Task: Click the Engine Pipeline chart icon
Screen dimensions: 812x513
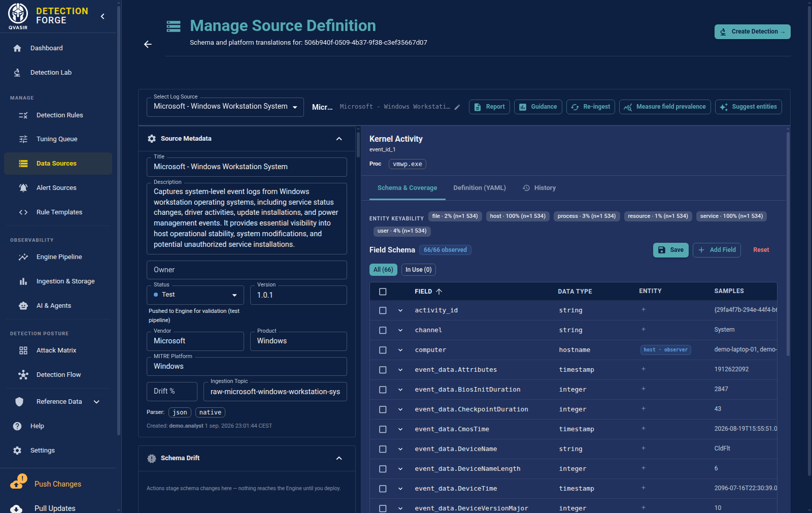Action: tap(23, 257)
